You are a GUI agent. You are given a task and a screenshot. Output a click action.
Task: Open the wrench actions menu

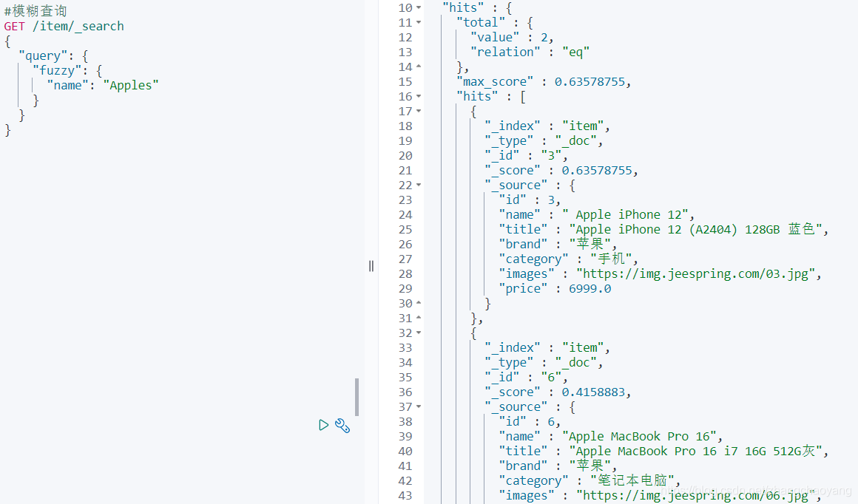pos(342,425)
